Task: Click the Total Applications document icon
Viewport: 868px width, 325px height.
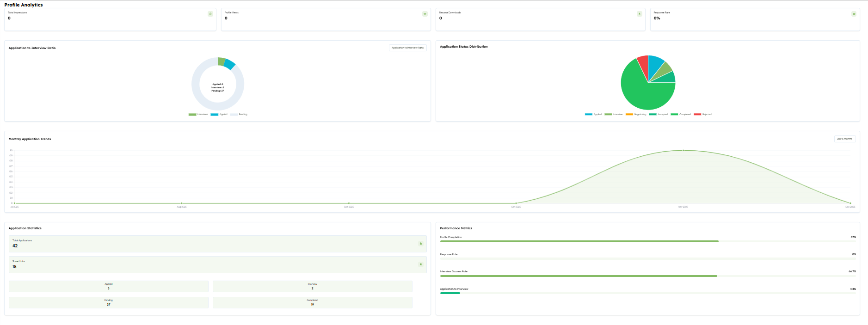Action: pos(420,244)
